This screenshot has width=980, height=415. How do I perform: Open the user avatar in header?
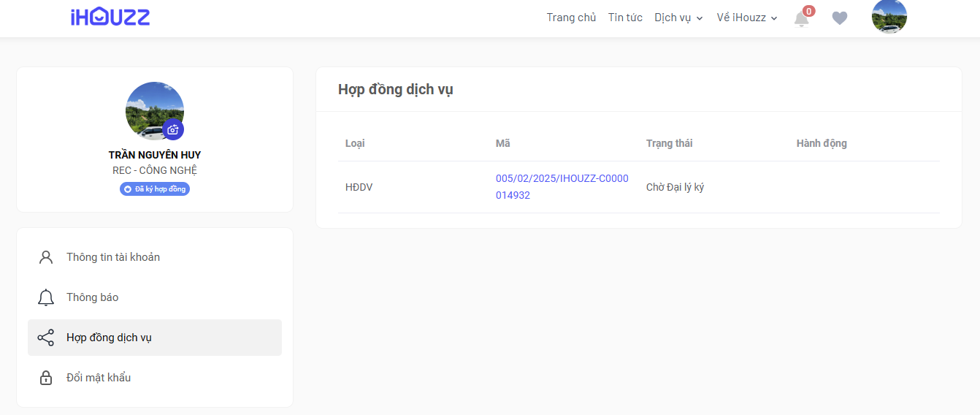click(x=889, y=16)
